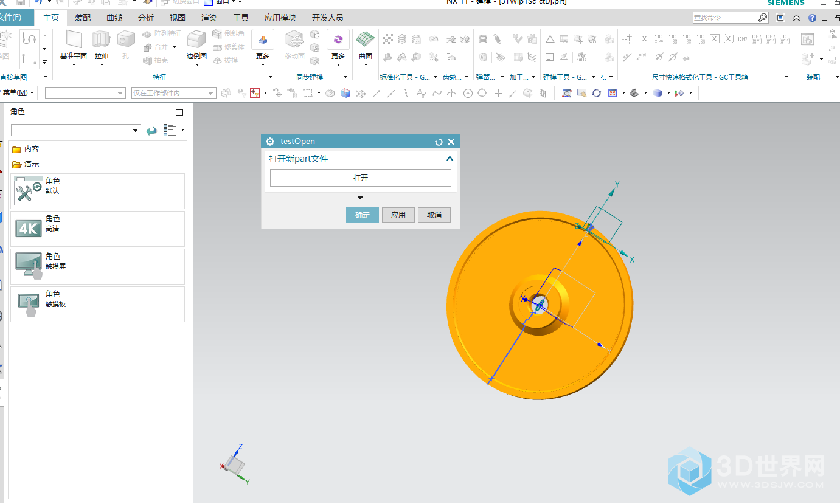Click the arc center snap icon
Screen dimensions: 840x504
coord(468,93)
